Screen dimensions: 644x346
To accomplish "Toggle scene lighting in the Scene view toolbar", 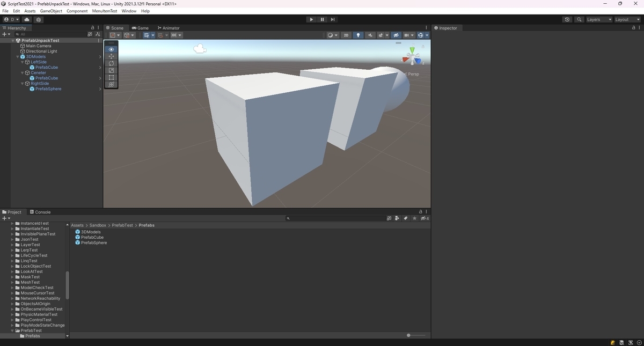I will (x=358, y=35).
